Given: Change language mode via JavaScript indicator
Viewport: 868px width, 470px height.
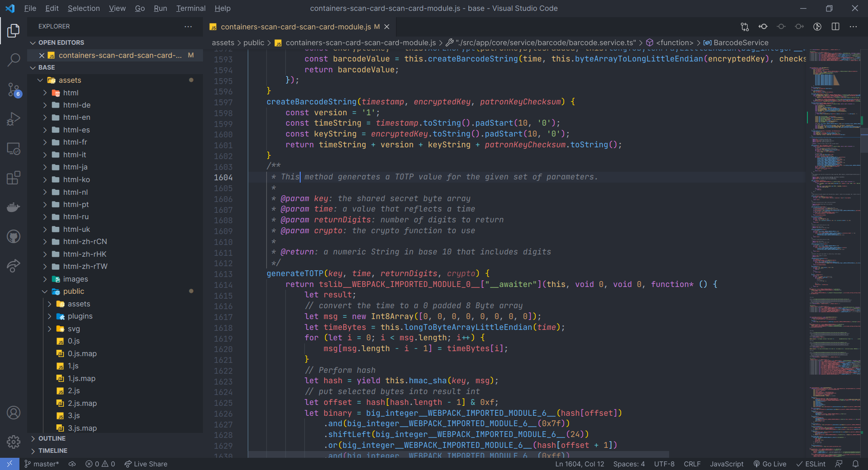Looking at the screenshot, I should (x=726, y=464).
